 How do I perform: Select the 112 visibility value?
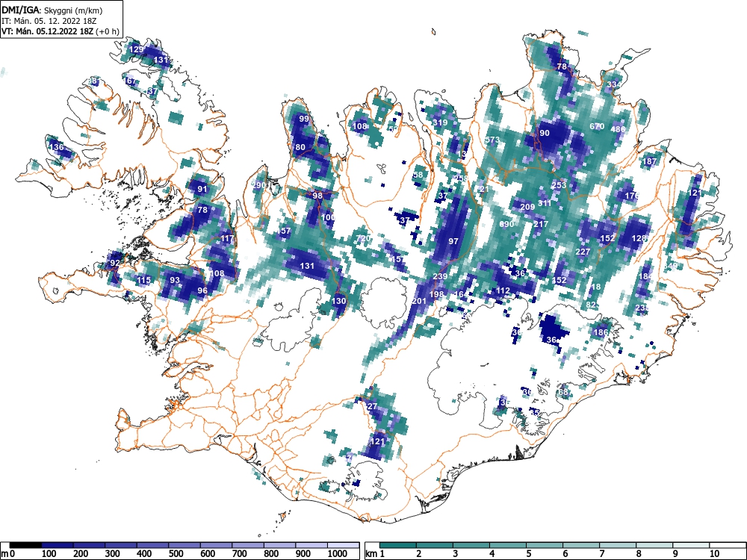[503, 290]
